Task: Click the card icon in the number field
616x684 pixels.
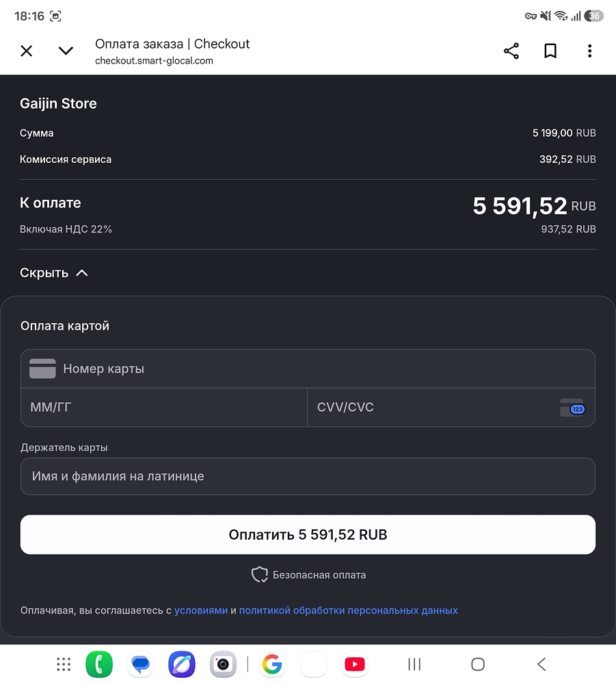Action: [42, 369]
